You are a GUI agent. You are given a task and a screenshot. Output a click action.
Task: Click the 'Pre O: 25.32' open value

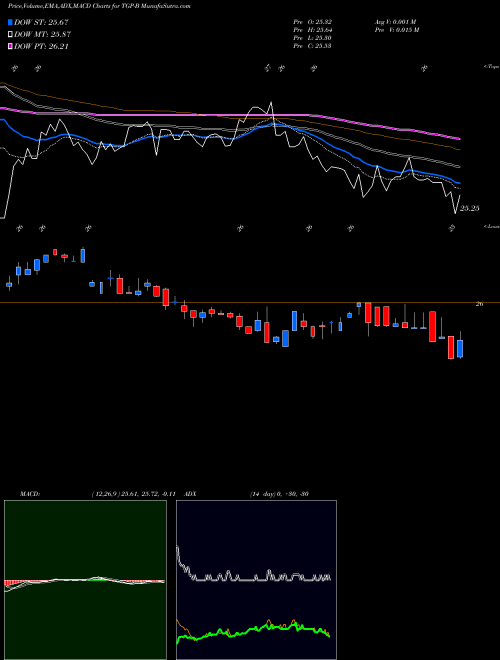tap(313, 22)
